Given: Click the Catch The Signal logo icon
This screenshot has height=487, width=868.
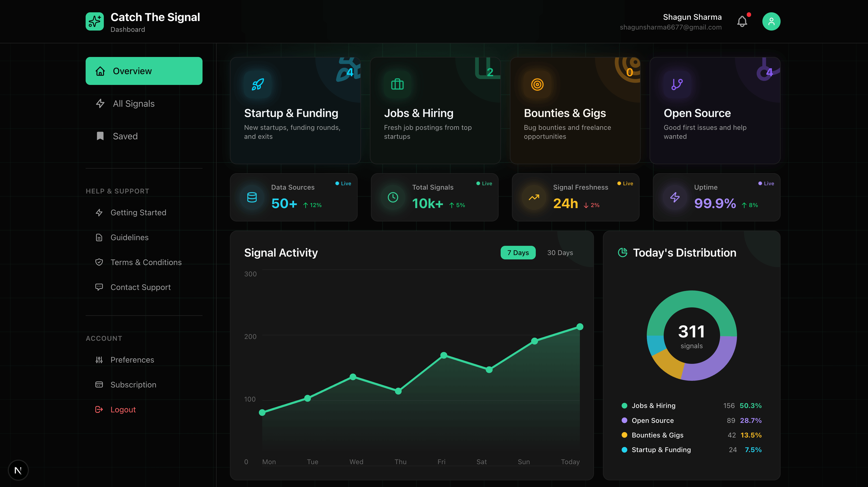Looking at the screenshot, I should pos(95,22).
